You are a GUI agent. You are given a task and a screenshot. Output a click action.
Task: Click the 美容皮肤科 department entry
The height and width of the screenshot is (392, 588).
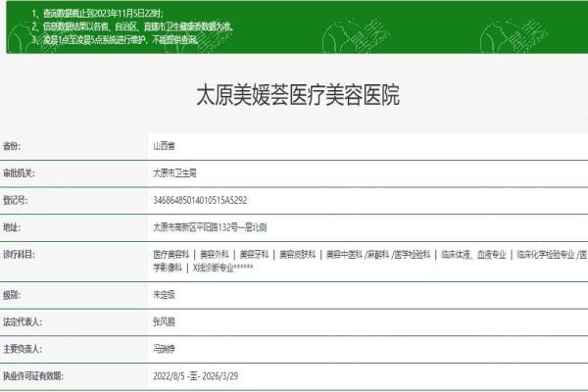click(297, 255)
